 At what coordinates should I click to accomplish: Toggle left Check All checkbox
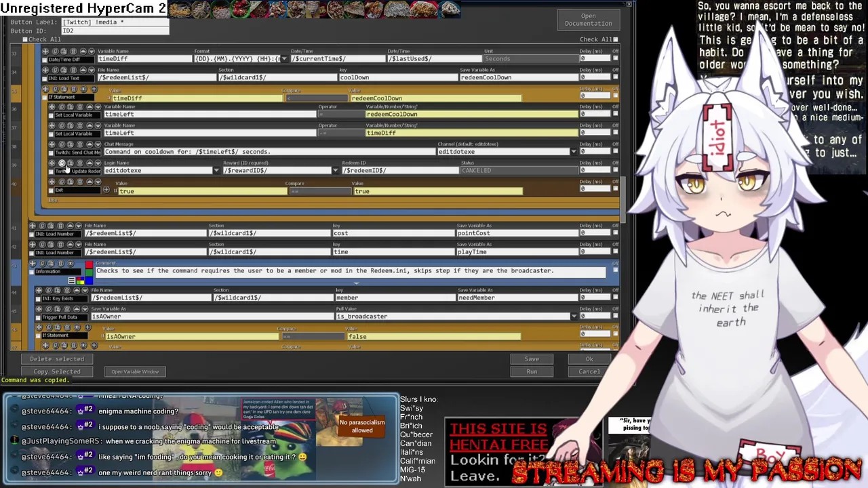[25, 39]
